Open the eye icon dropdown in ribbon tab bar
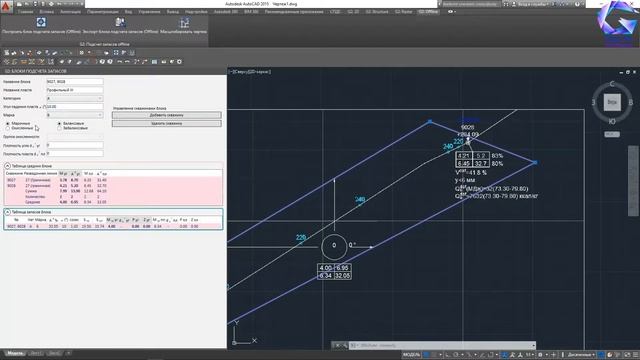 pos(452,12)
